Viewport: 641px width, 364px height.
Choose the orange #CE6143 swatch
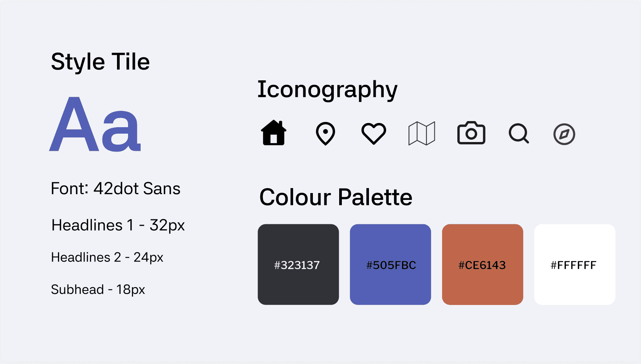coord(482,265)
